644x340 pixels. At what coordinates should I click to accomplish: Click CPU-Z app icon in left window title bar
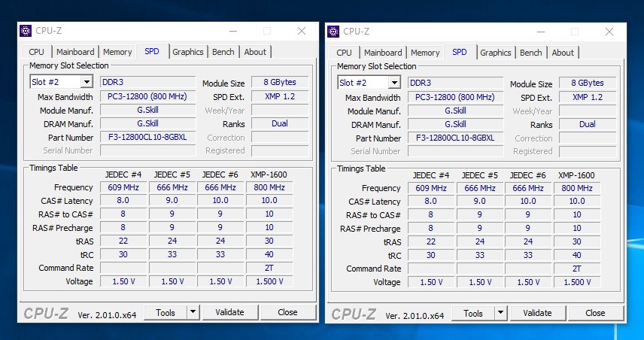pos(25,31)
